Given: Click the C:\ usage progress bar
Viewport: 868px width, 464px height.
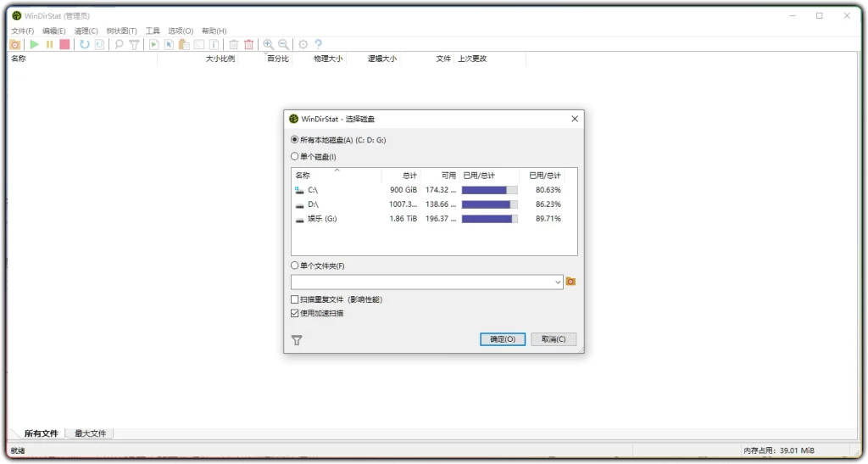Looking at the screenshot, I should tap(490, 190).
